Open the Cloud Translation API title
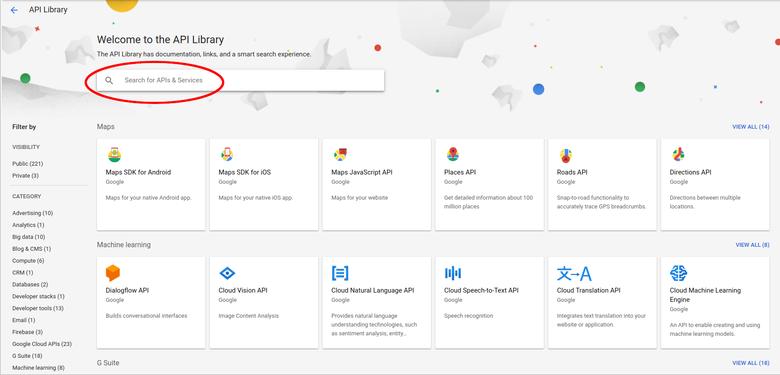The width and height of the screenshot is (780, 375). point(588,290)
